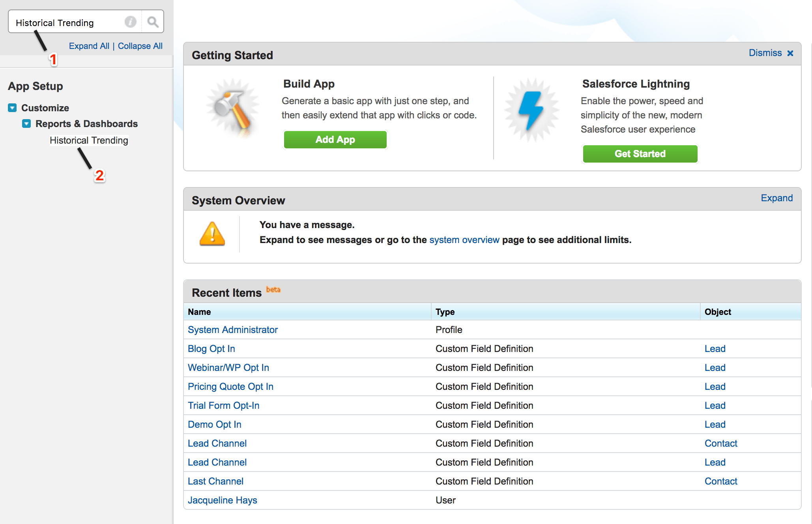Image resolution: width=812 pixels, height=524 pixels.
Task: Click the Build App hammer icon
Action: (233, 109)
